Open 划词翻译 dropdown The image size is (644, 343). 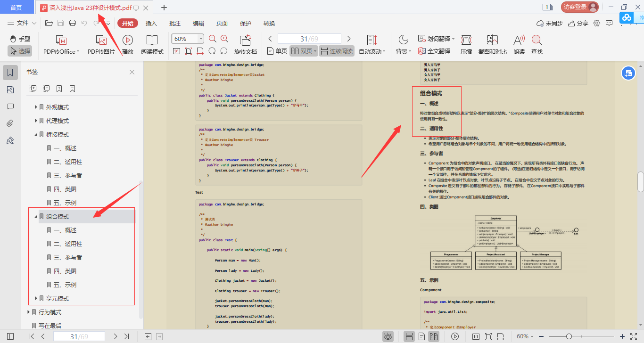tap(437, 39)
